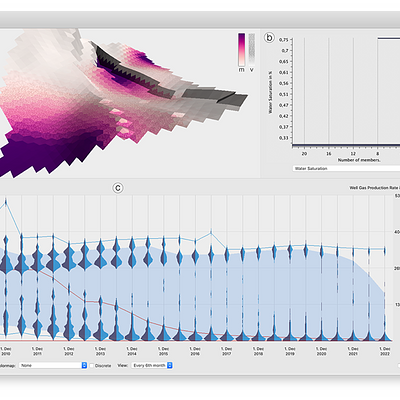Screen dimensions: 400x400
Task: Click the 1. Dec 2022 time axis label
Action: [385, 351]
